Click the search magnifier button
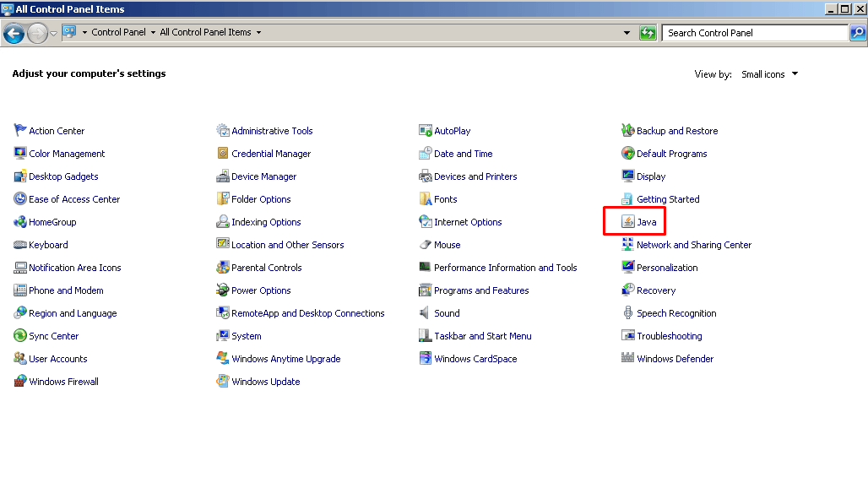Image resolution: width=868 pixels, height=499 pixels. pyautogui.click(x=858, y=33)
